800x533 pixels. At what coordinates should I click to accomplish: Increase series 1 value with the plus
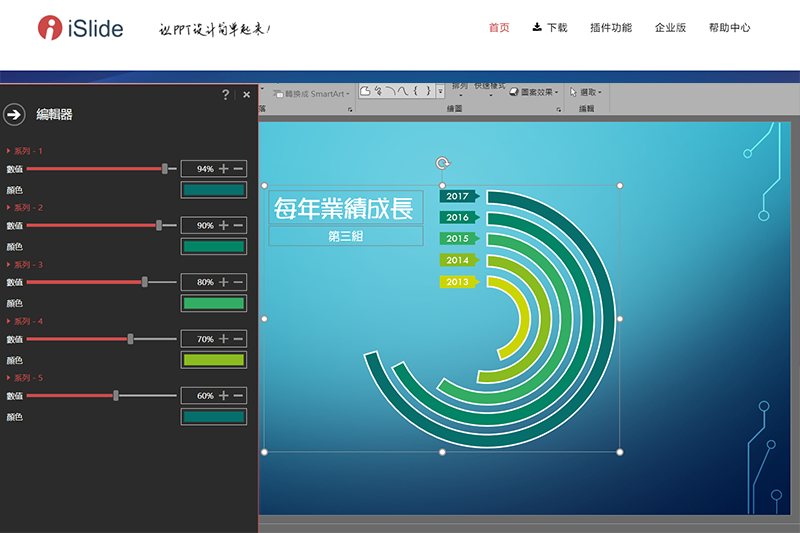tap(223, 169)
